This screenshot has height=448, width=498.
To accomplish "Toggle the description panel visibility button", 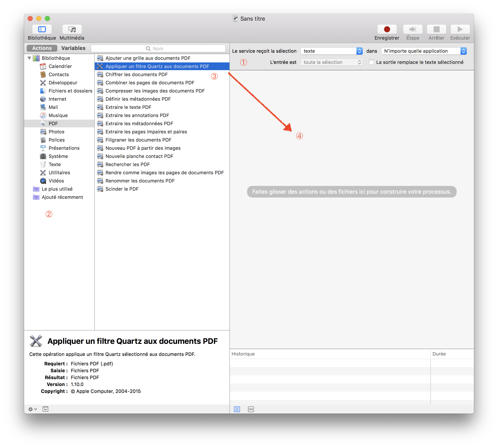I will click(45, 409).
